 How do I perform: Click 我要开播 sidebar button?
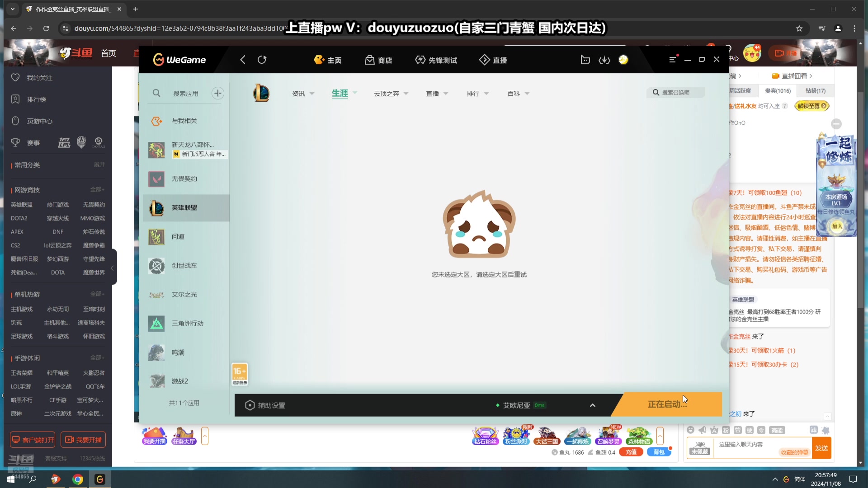[x=83, y=440]
